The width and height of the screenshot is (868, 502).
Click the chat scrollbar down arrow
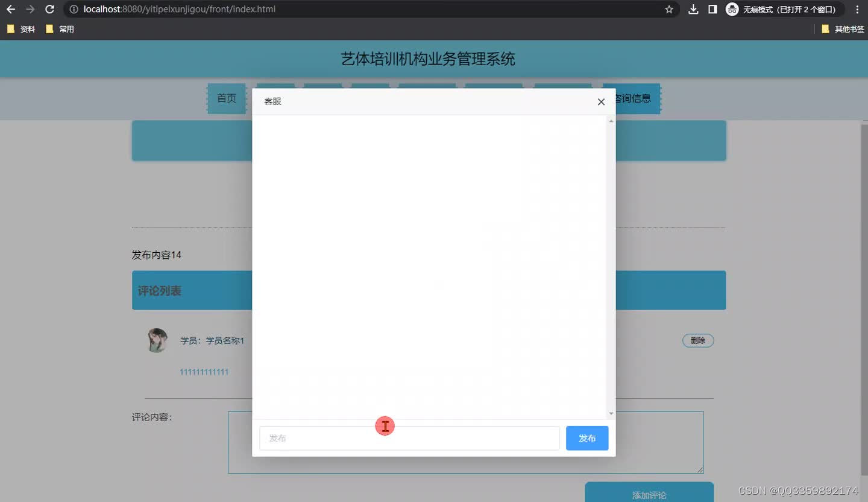611,413
